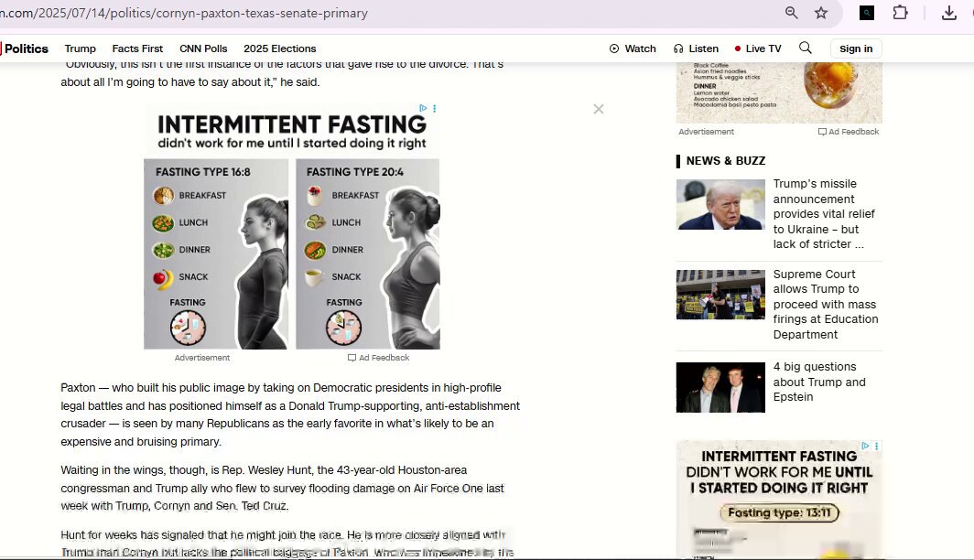Click the 'Advertisement' label under the center ad
This screenshot has width=974, height=560.
202,358
